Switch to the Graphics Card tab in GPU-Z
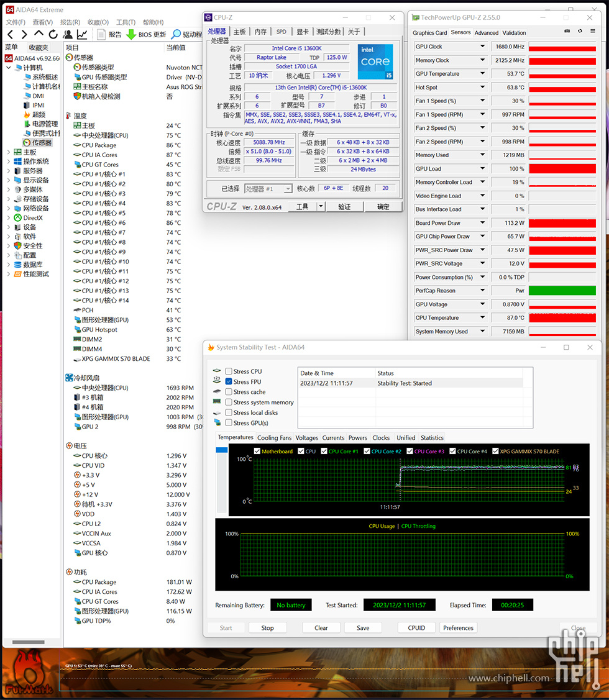The image size is (609, 700). tap(429, 32)
